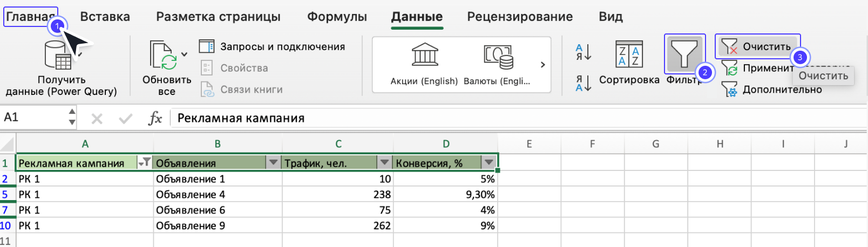Open Дополнительно filter options
Screen dimensions: 868x247
click(x=772, y=90)
